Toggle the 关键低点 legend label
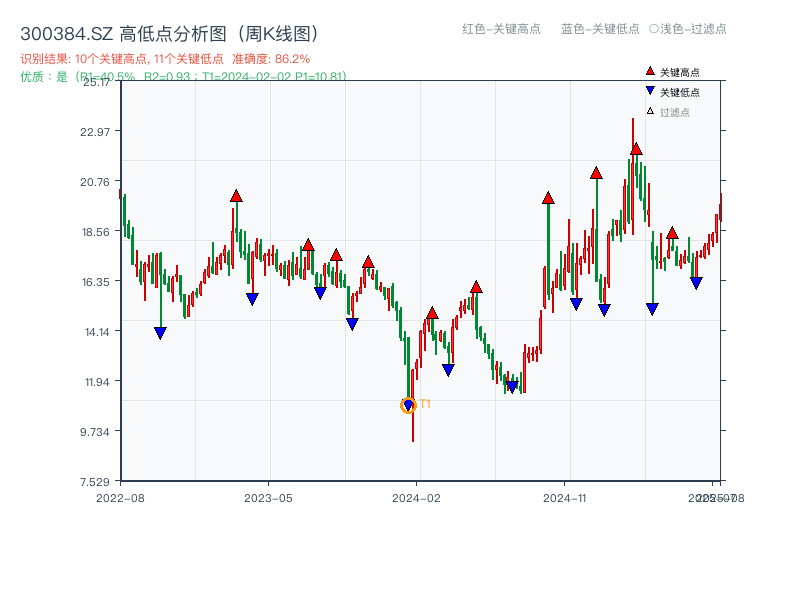Image resolution: width=800 pixels, height=600 pixels. [x=680, y=92]
